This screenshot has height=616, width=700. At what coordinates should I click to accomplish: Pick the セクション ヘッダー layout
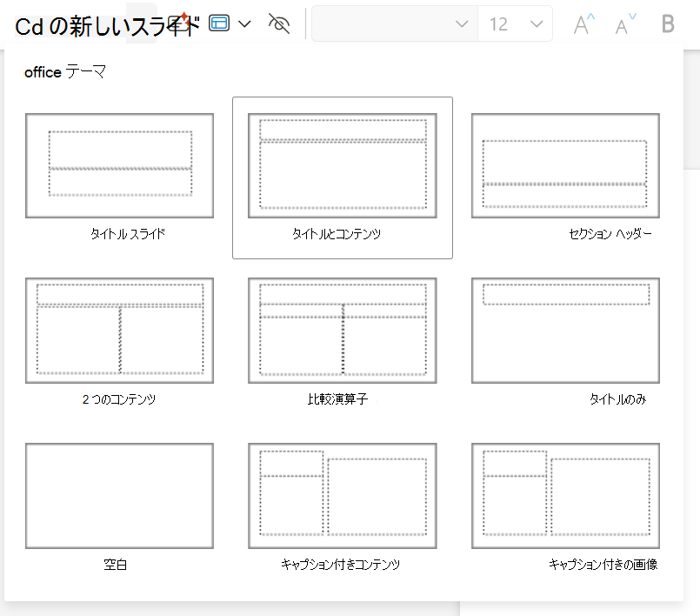(x=565, y=165)
